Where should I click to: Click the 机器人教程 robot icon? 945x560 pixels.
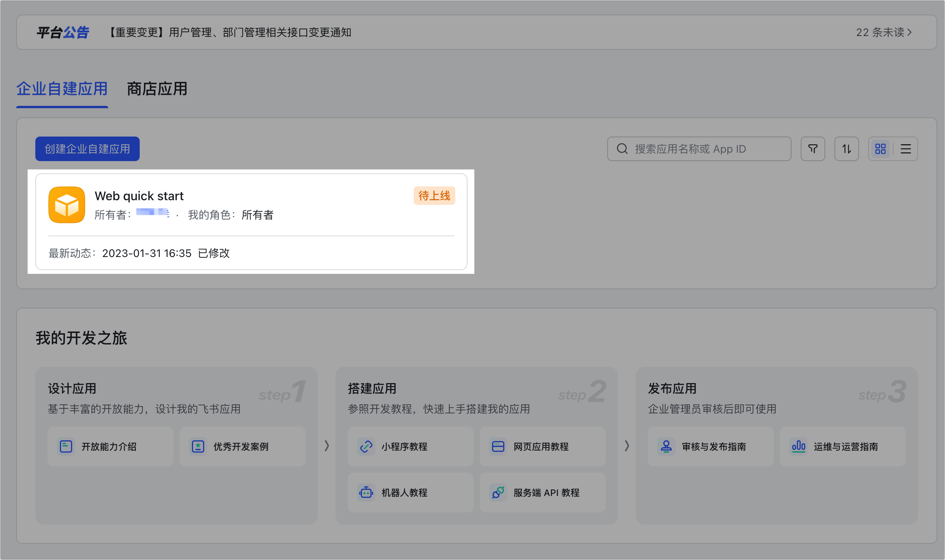coord(366,493)
